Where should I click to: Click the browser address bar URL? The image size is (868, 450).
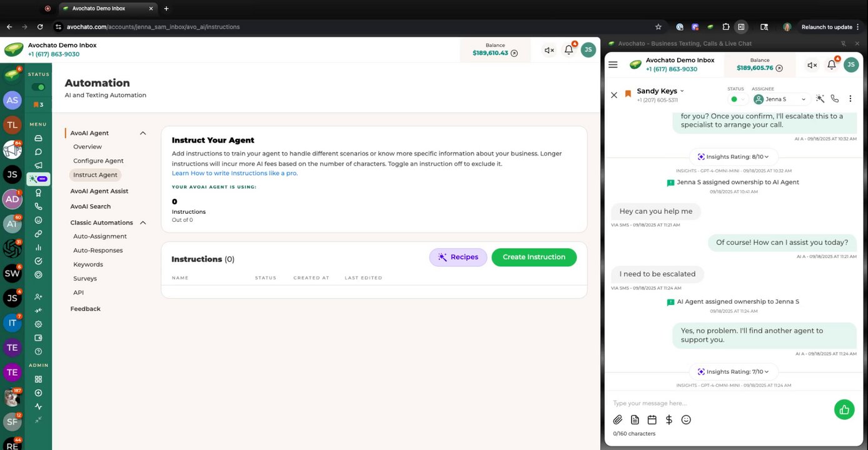[x=153, y=27]
